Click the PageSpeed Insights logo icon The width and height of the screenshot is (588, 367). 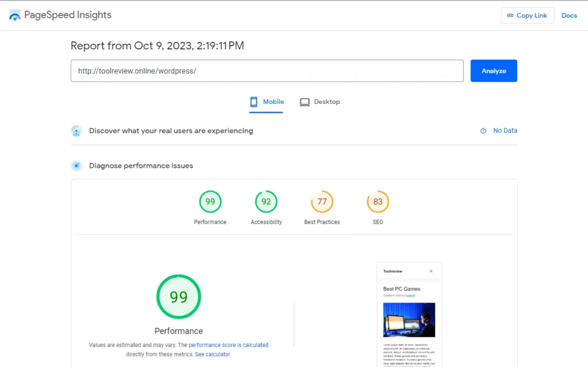click(14, 16)
